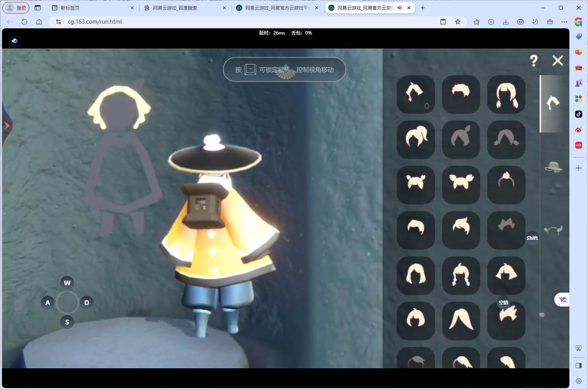Screen dimensions: 588x390
Task: Expand the side panel arrow on the game's left edge
Action: tap(7, 125)
